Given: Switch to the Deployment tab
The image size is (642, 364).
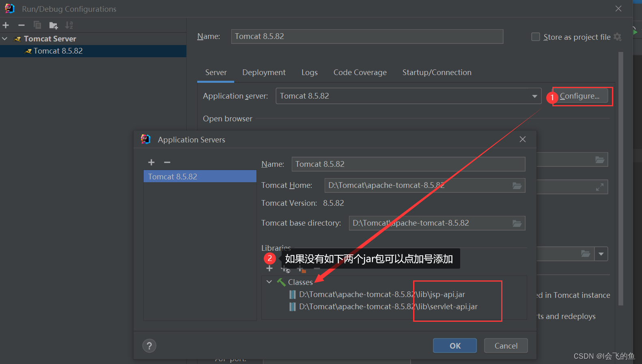Looking at the screenshot, I should pyautogui.click(x=264, y=73).
